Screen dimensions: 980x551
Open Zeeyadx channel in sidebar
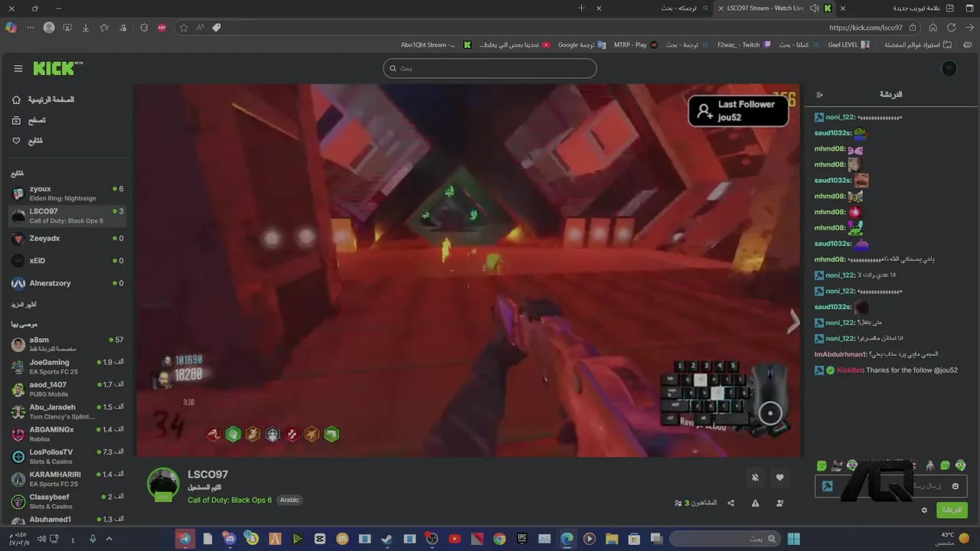(x=67, y=238)
